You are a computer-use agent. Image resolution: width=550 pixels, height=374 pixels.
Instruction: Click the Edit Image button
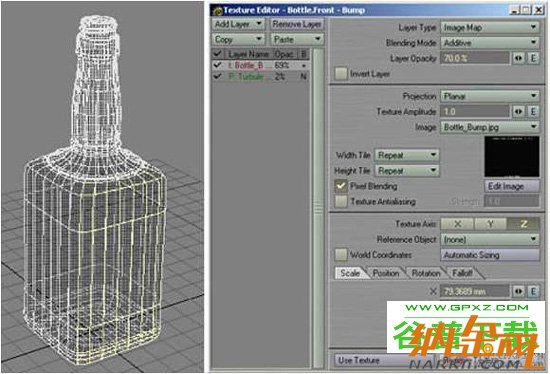[x=512, y=186]
